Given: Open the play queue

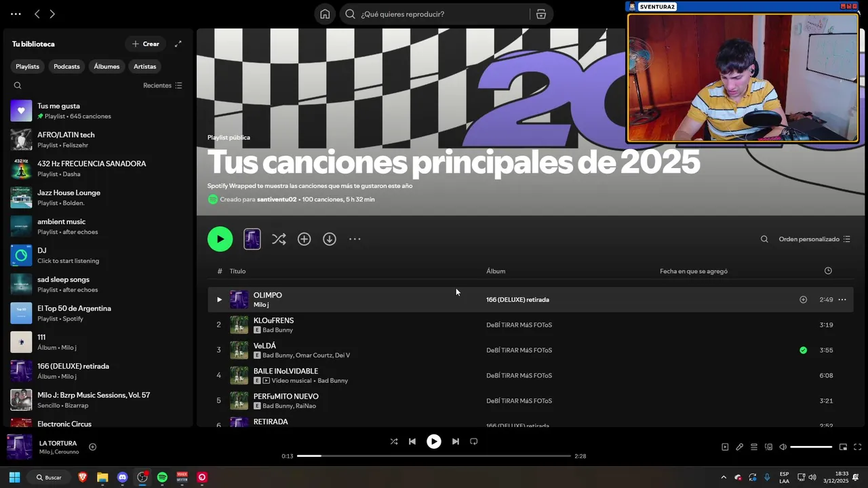Looking at the screenshot, I should [x=754, y=447].
